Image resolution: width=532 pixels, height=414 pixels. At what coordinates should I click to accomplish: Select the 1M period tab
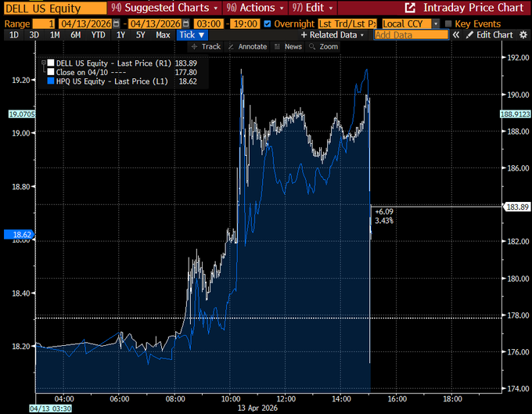tap(55, 35)
